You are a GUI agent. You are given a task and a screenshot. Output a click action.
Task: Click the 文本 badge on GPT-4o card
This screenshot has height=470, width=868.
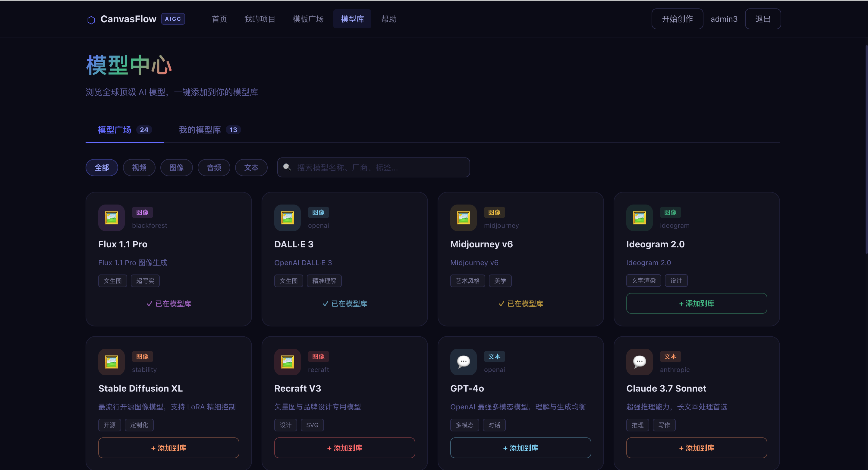point(494,356)
